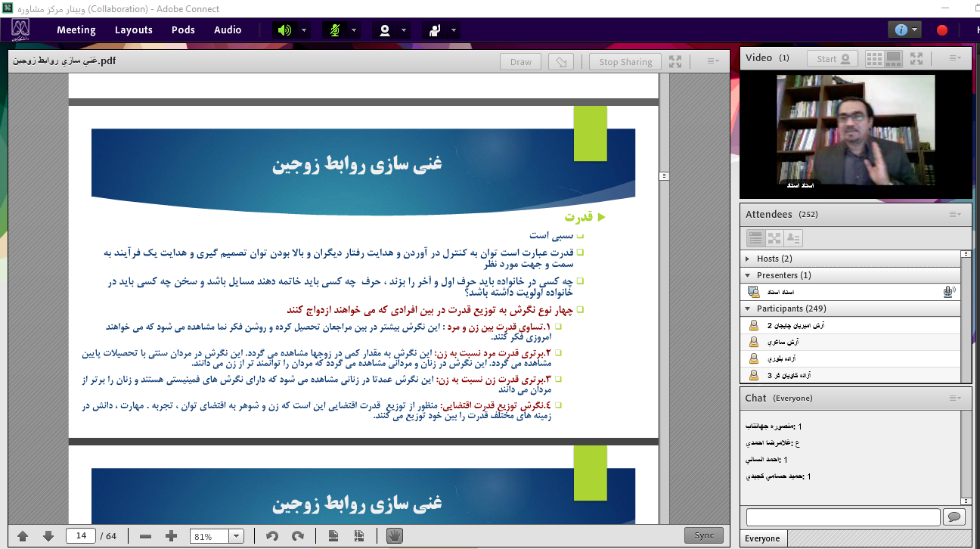Click the chat message input field

point(842,517)
